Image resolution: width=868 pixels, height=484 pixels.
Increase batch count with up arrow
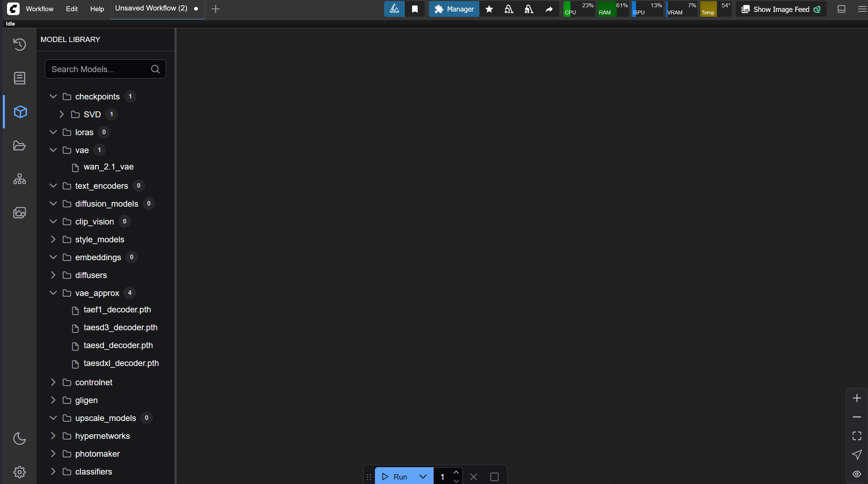456,472
